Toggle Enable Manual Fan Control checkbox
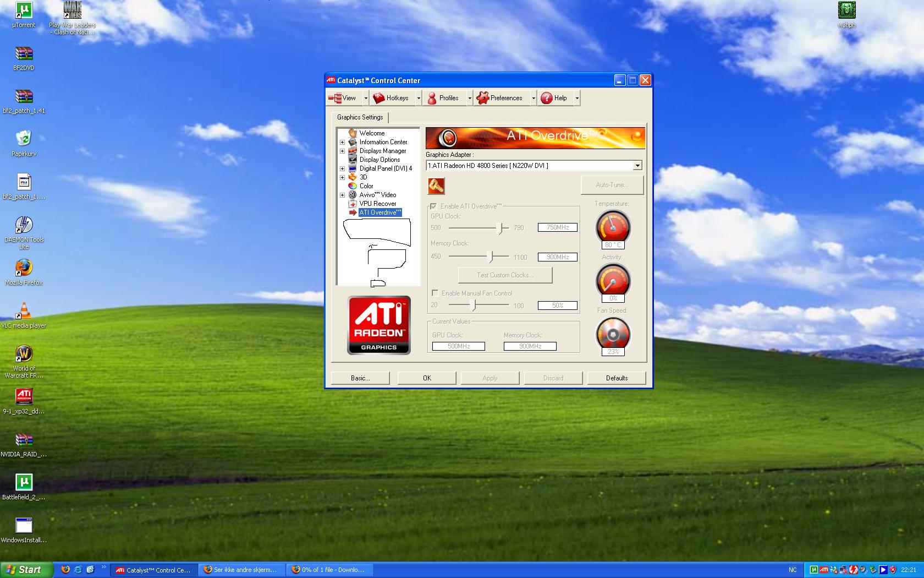Screen dimensions: 924x578 click(x=435, y=293)
